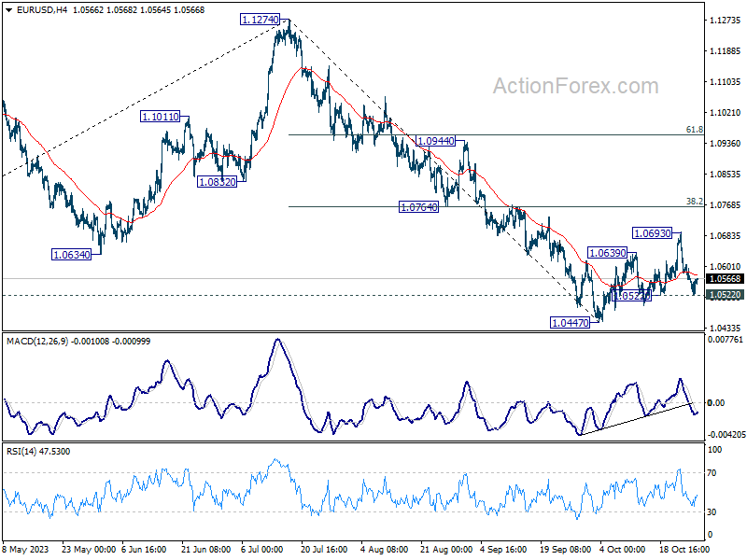Click the 23 May 00:00 time label
The width and height of the screenshot is (747, 560).
click(89, 550)
